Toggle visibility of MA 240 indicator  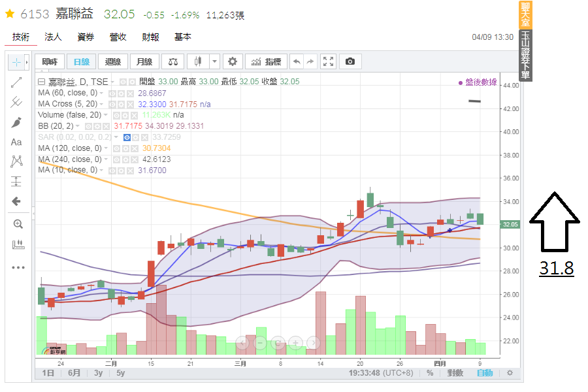[x=117, y=159]
